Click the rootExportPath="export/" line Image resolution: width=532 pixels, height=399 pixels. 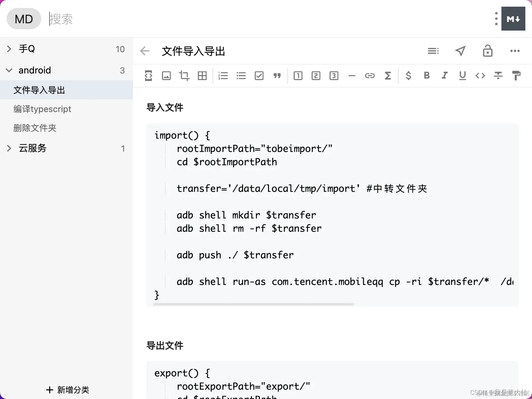[243, 386]
